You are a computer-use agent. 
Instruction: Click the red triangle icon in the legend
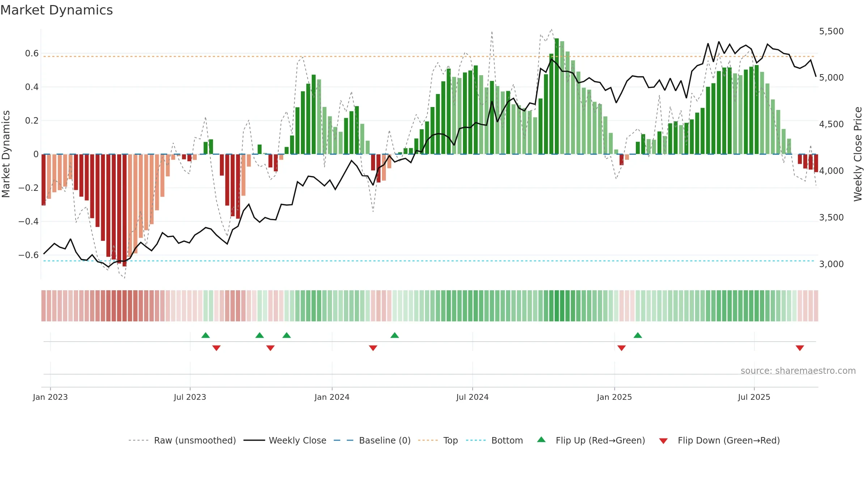tap(663, 441)
